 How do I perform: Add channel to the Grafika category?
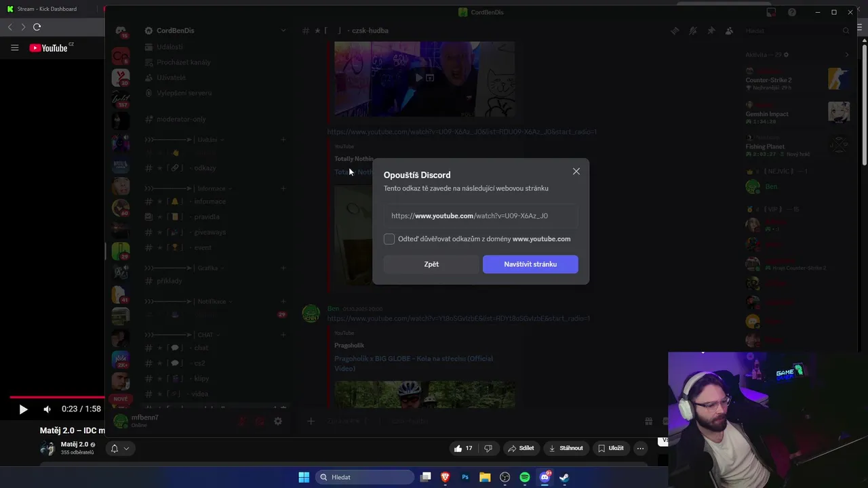(x=283, y=268)
